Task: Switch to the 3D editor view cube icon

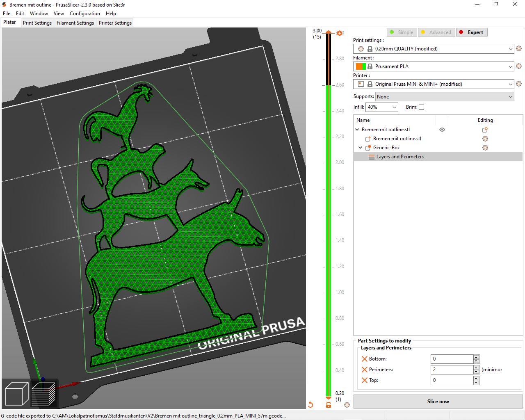Action: [x=16, y=393]
